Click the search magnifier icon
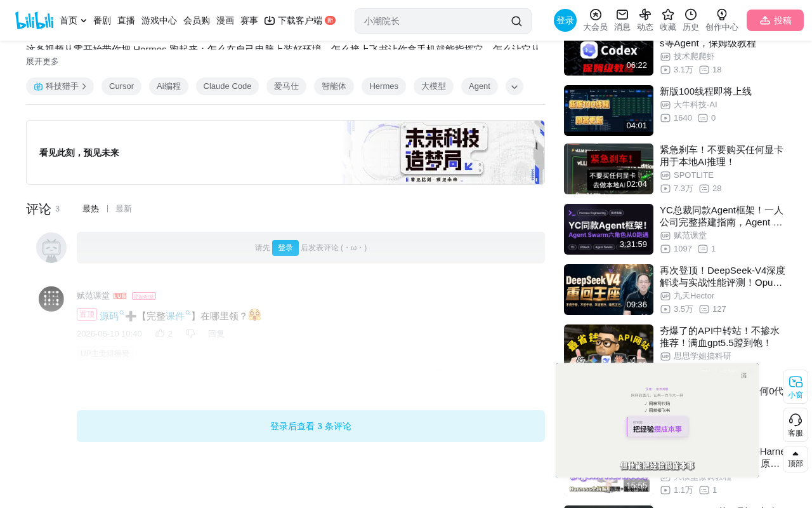Screen dimensions: 812x508 pyautogui.click(x=516, y=21)
